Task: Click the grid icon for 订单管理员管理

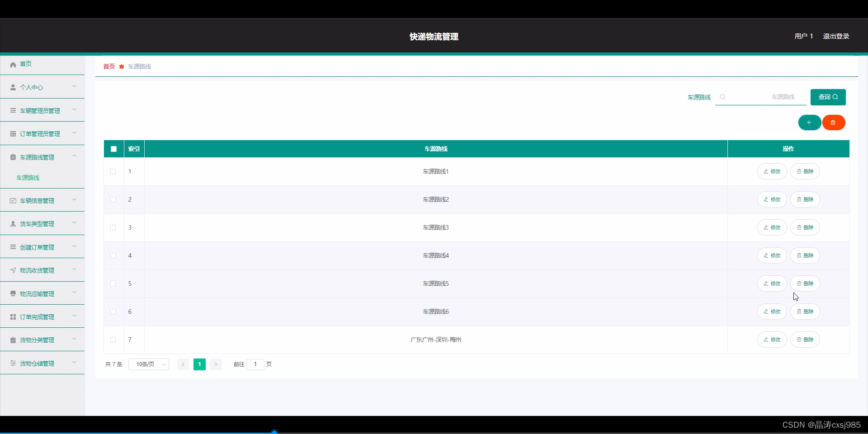Action: click(x=13, y=134)
